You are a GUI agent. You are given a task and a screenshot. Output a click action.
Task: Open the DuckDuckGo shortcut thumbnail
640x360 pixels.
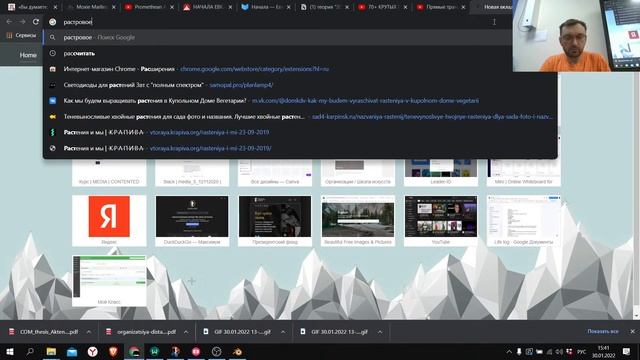(192, 220)
